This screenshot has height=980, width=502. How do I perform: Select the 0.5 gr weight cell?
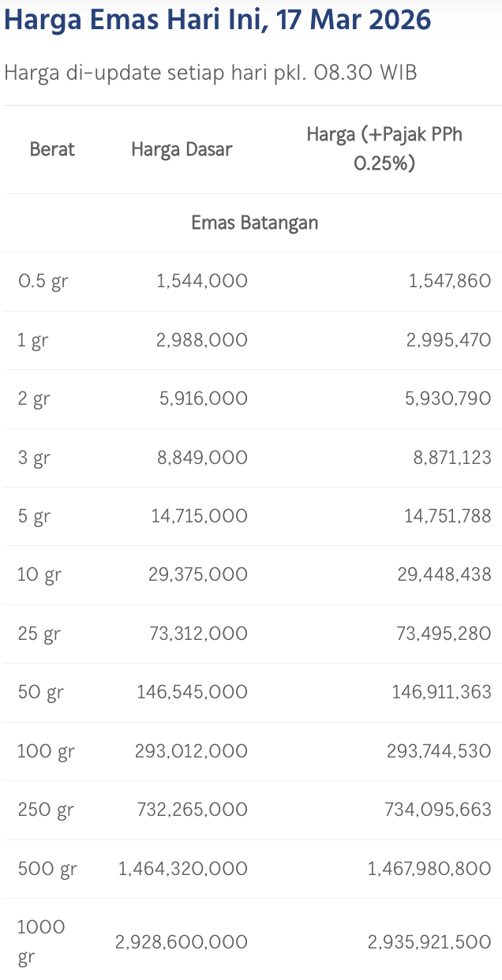click(43, 281)
